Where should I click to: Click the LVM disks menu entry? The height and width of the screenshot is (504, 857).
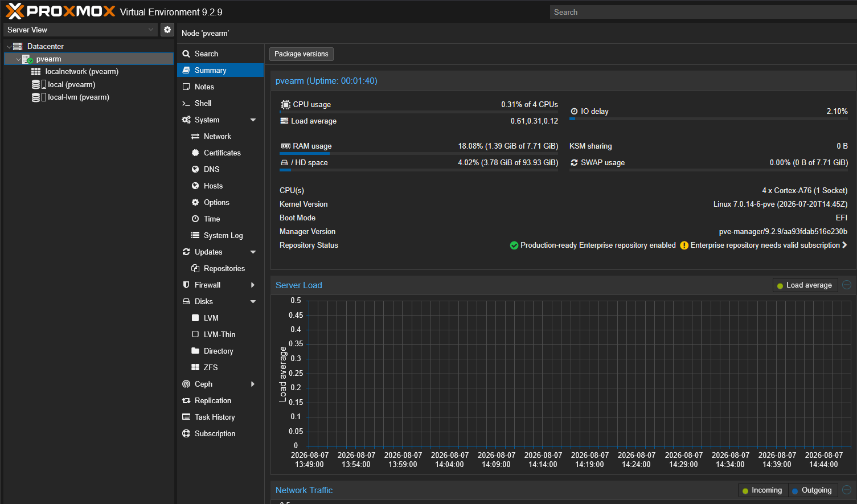tap(220, 318)
